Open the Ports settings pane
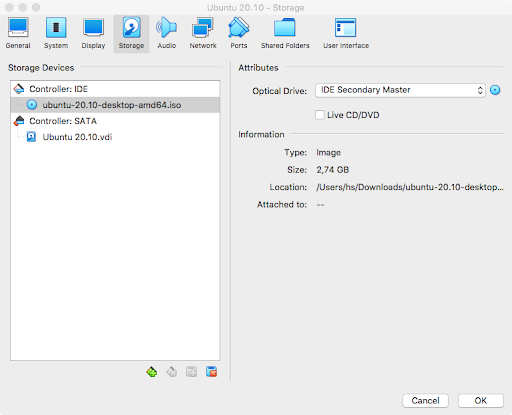The width and height of the screenshot is (512, 415). [239, 34]
